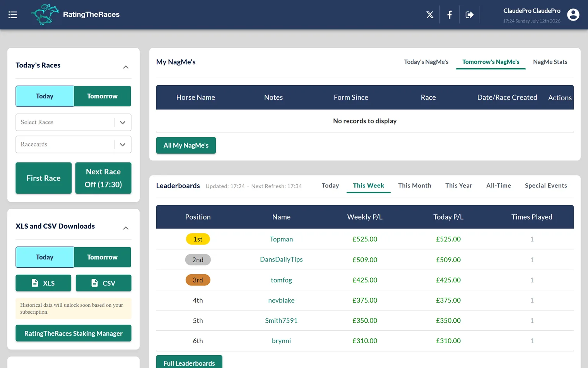Open the user profile avatar icon
The height and width of the screenshot is (368, 588).
pos(573,15)
